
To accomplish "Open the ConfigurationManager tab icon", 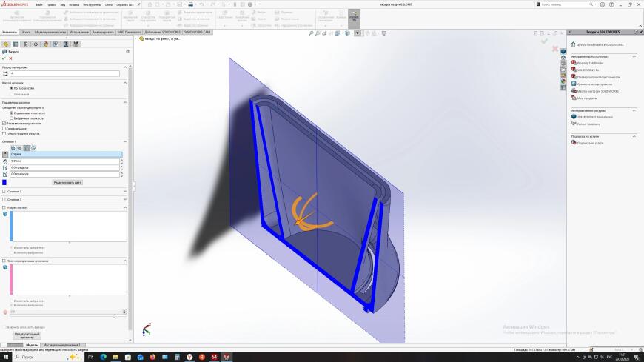I will (25, 44).
